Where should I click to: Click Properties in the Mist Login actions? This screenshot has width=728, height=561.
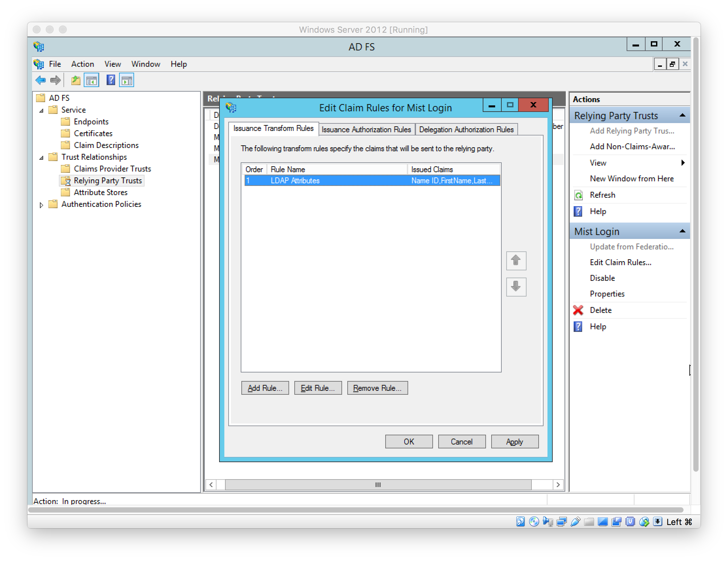click(607, 294)
